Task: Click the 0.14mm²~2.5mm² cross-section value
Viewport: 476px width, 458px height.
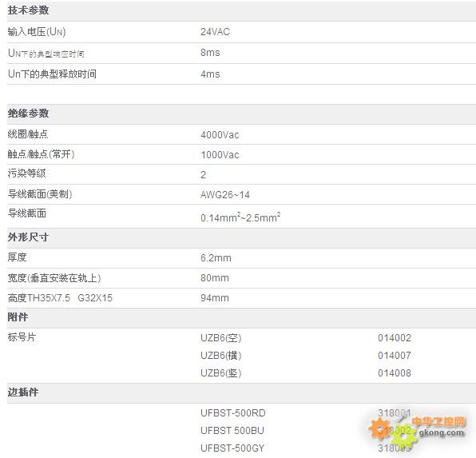Action: (240, 217)
